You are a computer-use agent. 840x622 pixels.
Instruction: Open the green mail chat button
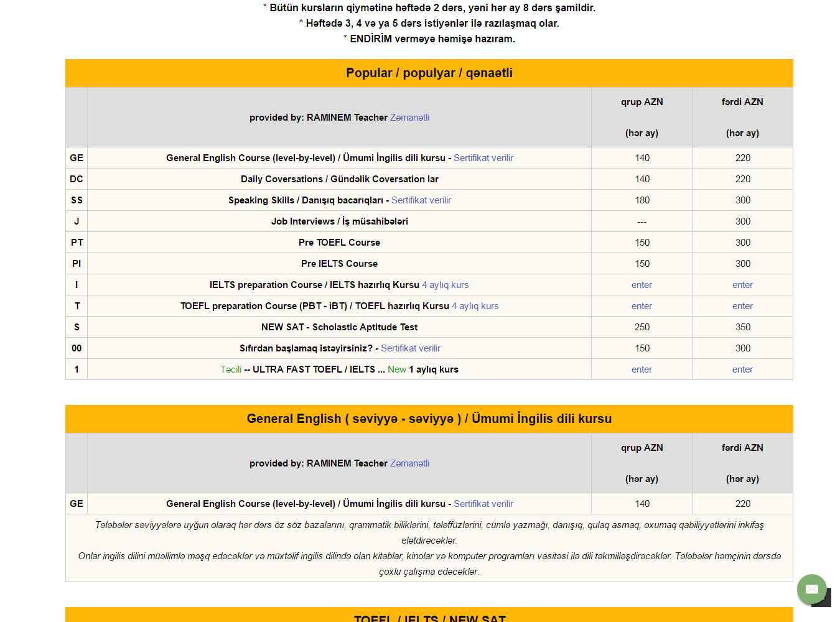pyautogui.click(x=811, y=588)
